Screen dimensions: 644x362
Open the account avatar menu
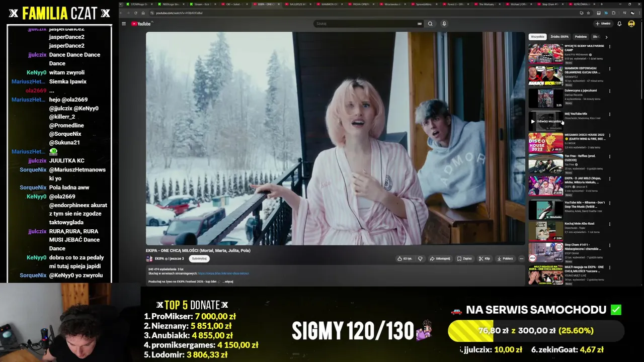coord(631,24)
